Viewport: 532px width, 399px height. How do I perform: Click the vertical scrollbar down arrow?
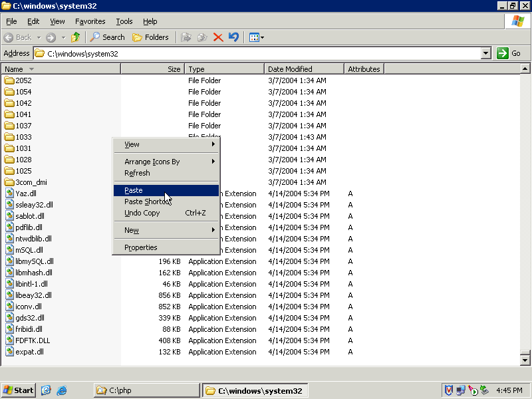point(525,359)
